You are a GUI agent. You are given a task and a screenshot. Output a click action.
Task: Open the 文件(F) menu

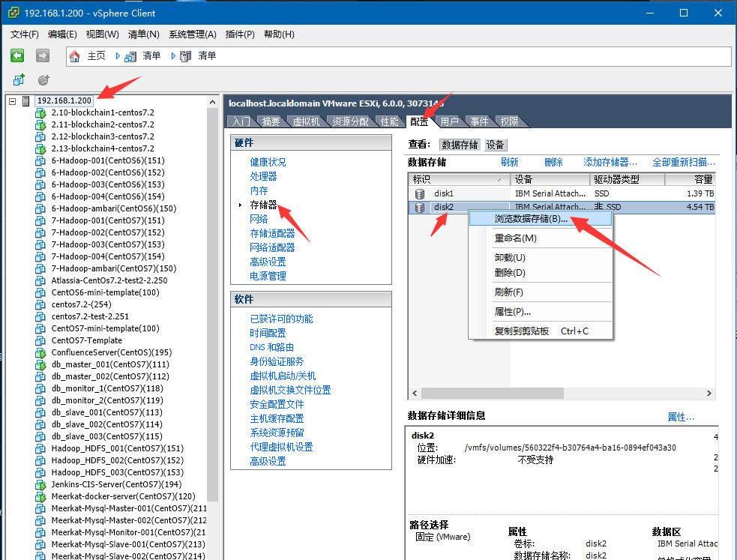pos(25,34)
